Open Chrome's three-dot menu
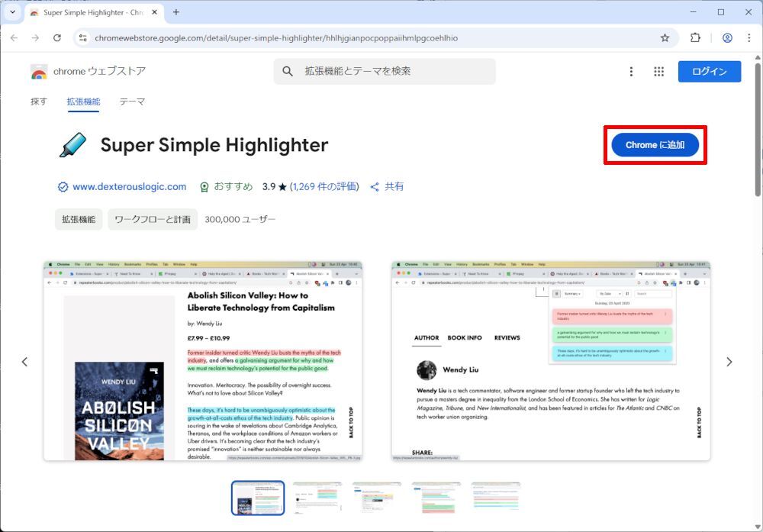This screenshot has width=763, height=532. tap(749, 38)
